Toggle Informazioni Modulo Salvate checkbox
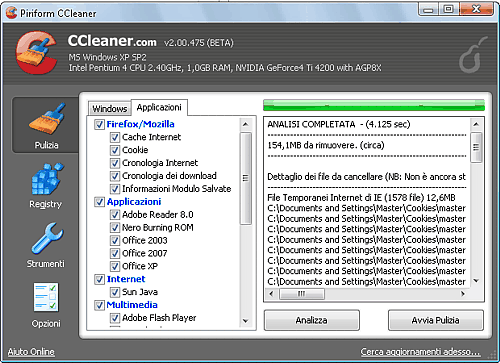 [115, 189]
